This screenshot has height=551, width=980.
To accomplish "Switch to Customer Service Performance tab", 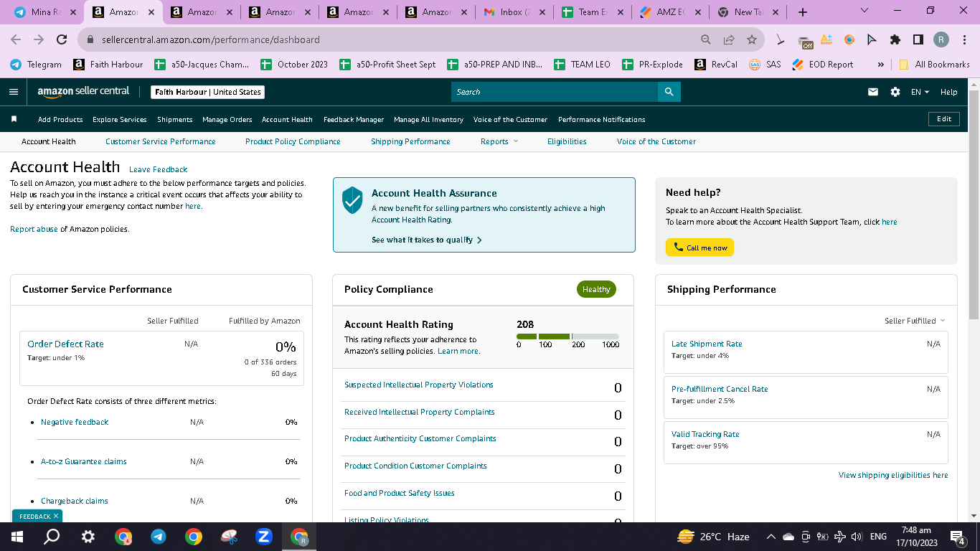I will point(161,141).
